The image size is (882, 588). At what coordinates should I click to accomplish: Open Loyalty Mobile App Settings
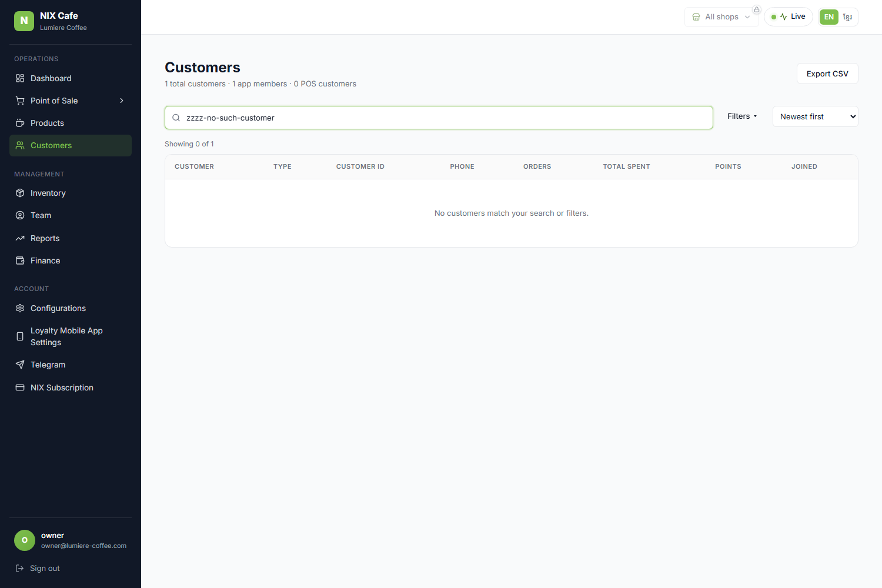click(x=71, y=336)
